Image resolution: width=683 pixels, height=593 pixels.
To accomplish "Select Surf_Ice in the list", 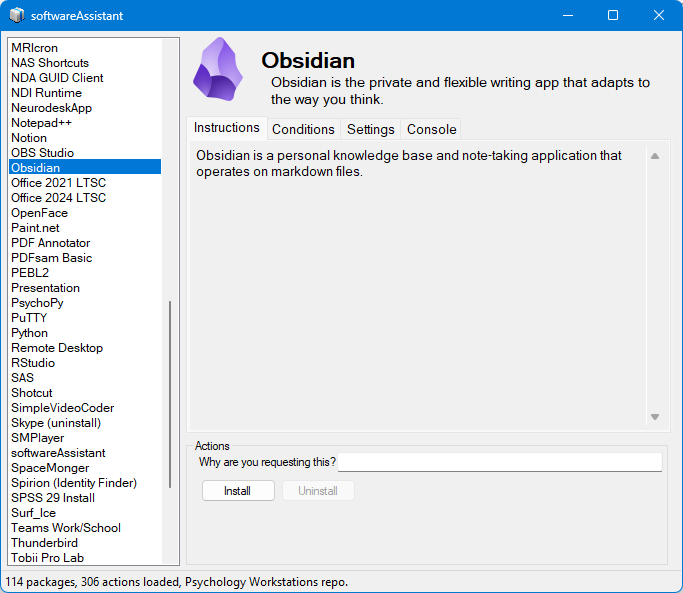I will 85,512.
